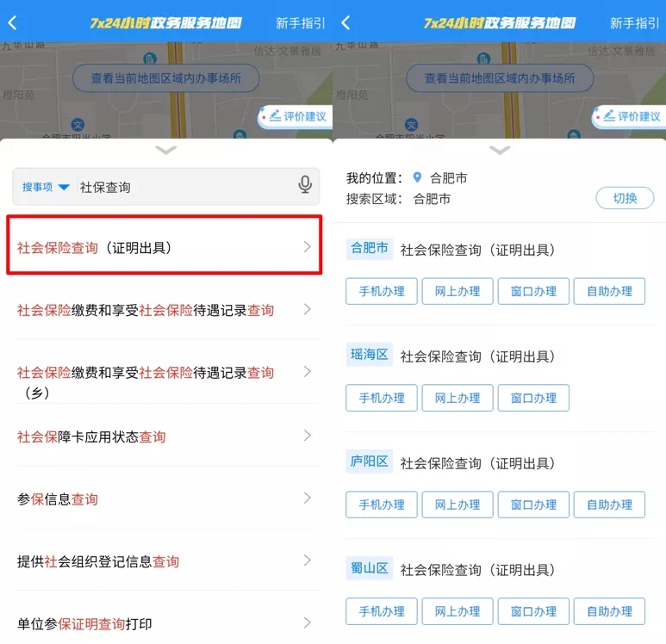Click the 切换 region switch button
Screen dimensions: 666x644
coord(625,198)
